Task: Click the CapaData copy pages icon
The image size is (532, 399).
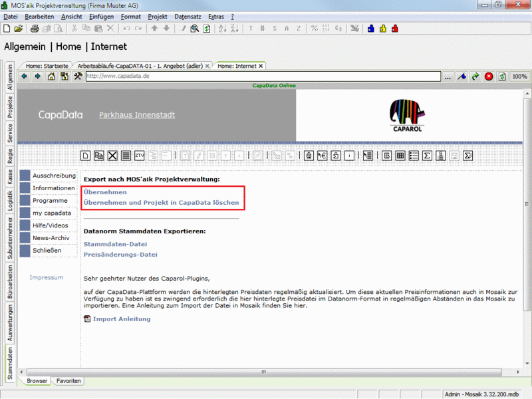Action: (x=98, y=156)
